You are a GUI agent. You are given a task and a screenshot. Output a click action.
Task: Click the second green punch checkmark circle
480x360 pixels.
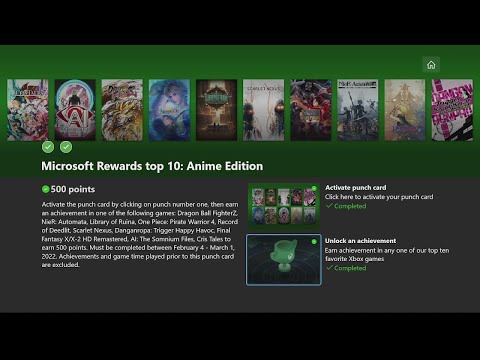(x=66, y=147)
